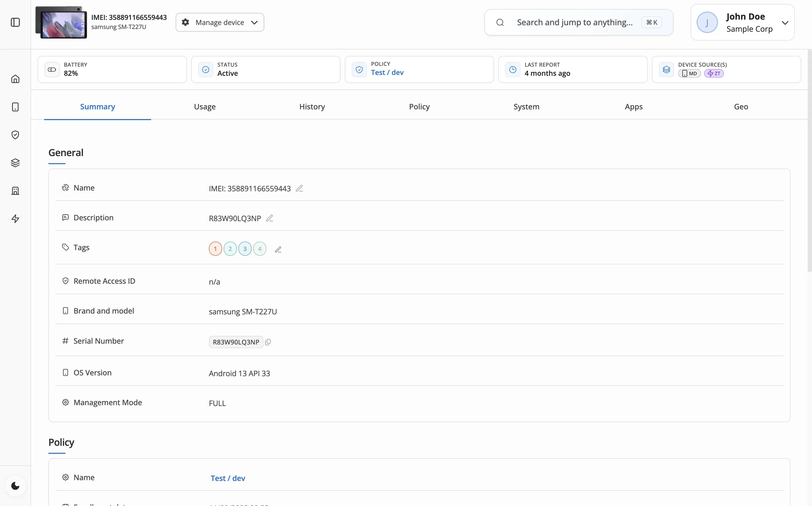The height and width of the screenshot is (510, 812).
Task: Click the copy icon beside serial number R83W90LQ3NP
Action: 268,342
